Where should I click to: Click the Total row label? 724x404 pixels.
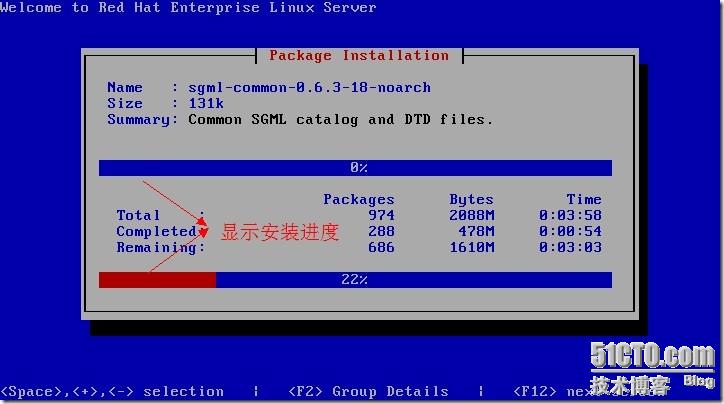click(x=138, y=215)
